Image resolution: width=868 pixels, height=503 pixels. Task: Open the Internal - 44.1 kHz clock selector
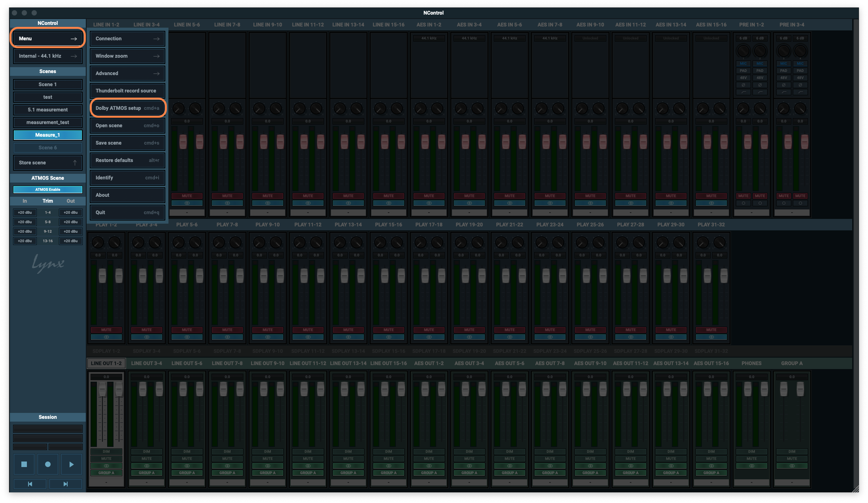pyautogui.click(x=48, y=56)
